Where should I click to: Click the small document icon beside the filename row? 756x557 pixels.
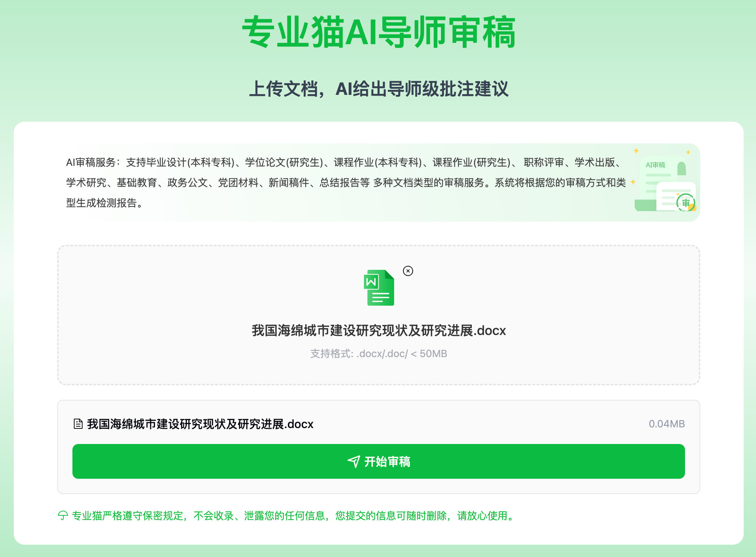(78, 424)
